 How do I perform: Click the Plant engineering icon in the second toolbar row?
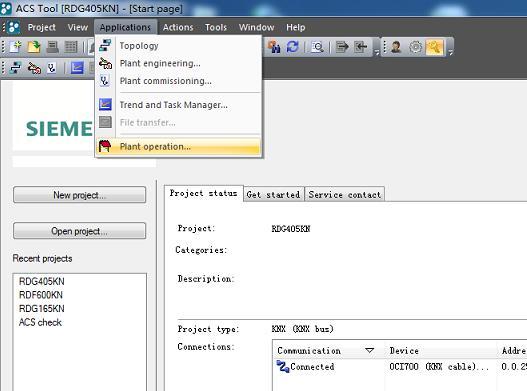point(34,68)
